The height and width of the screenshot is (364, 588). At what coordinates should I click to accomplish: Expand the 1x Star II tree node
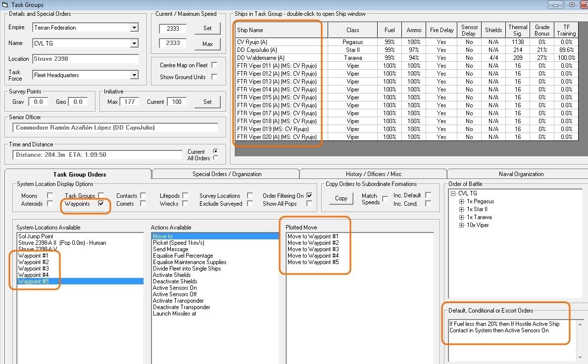coord(462,209)
